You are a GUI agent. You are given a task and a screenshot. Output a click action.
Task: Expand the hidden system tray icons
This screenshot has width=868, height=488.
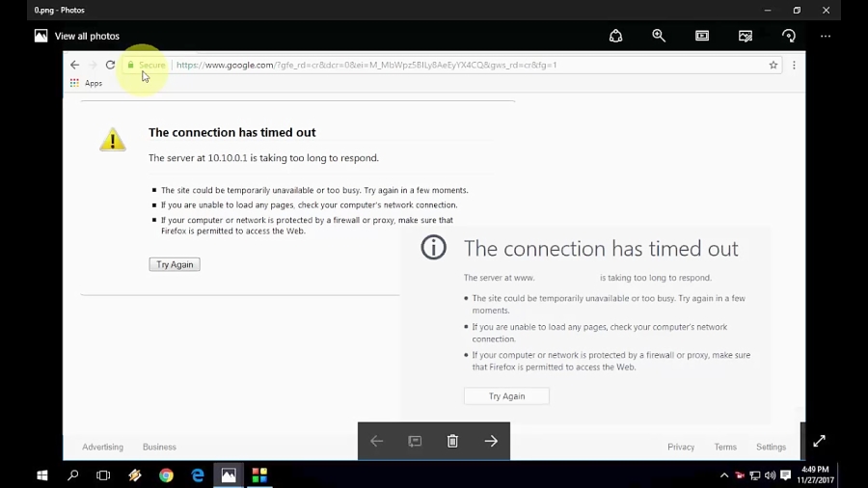tap(724, 475)
